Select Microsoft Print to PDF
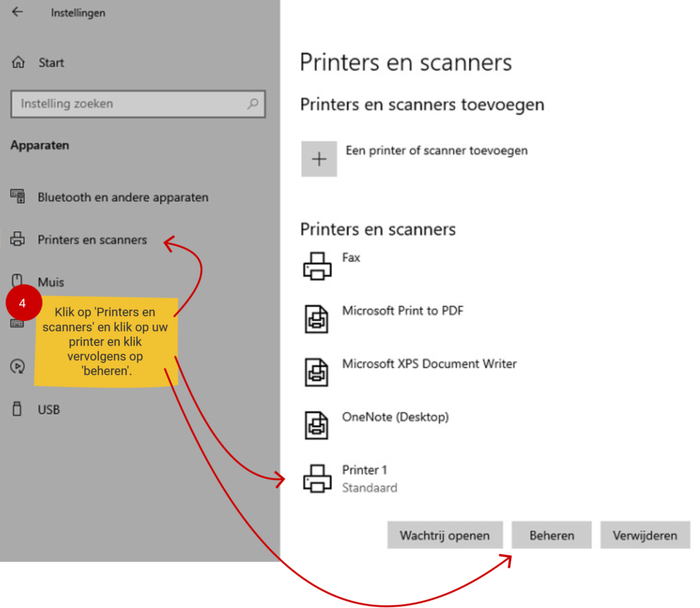700x608 pixels. click(402, 311)
